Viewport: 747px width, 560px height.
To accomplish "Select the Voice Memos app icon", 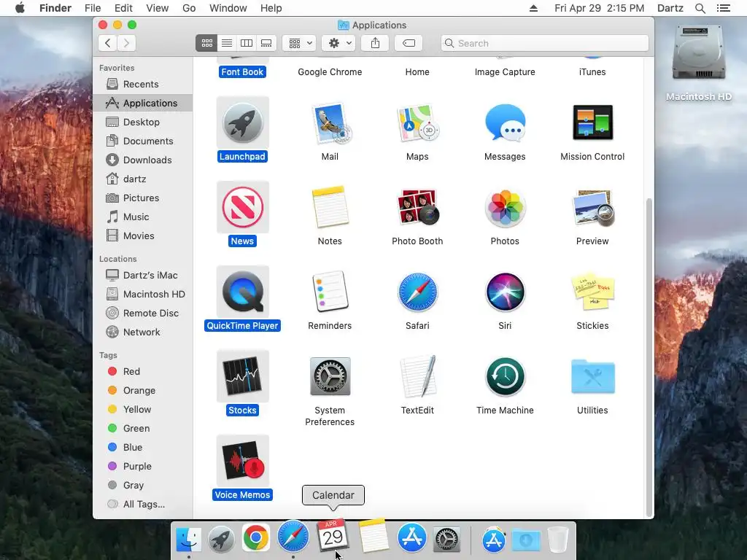I will click(242, 461).
